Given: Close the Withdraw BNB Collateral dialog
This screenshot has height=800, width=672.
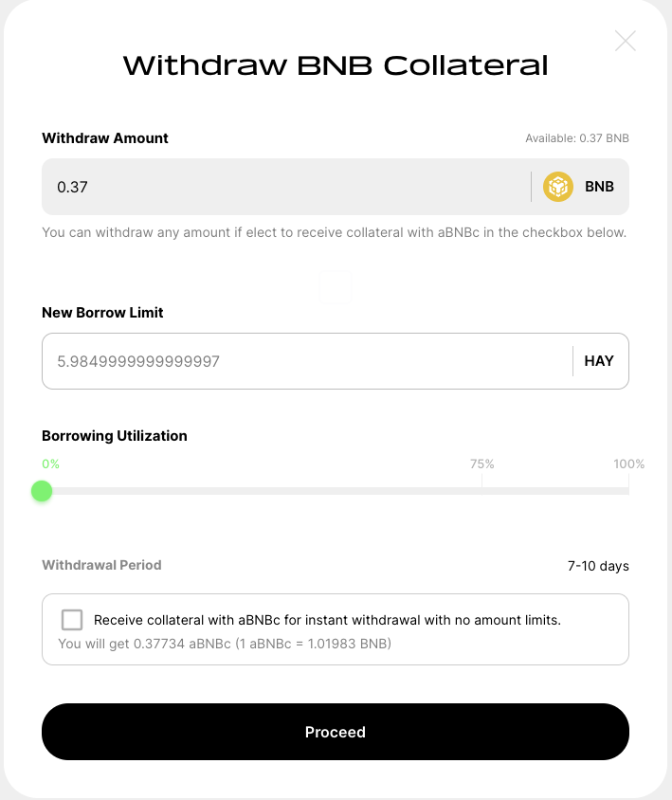Looking at the screenshot, I should click(626, 41).
